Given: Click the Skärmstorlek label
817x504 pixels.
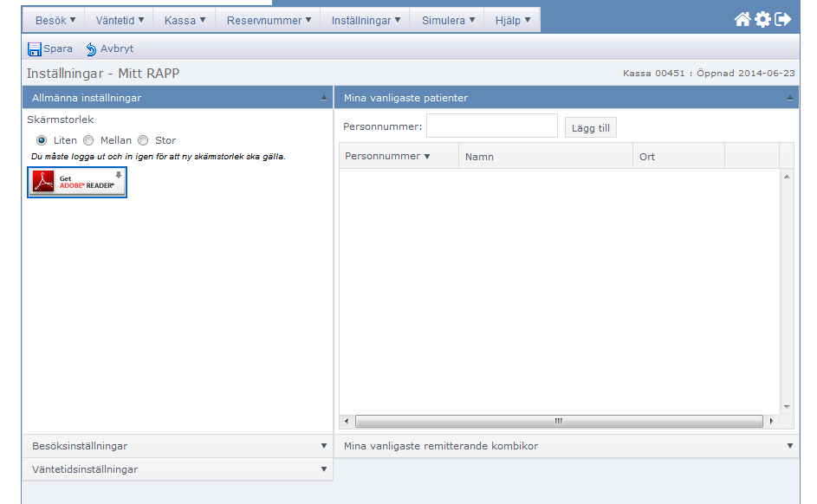Looking at the screenshot, I should tap(61, 120).
